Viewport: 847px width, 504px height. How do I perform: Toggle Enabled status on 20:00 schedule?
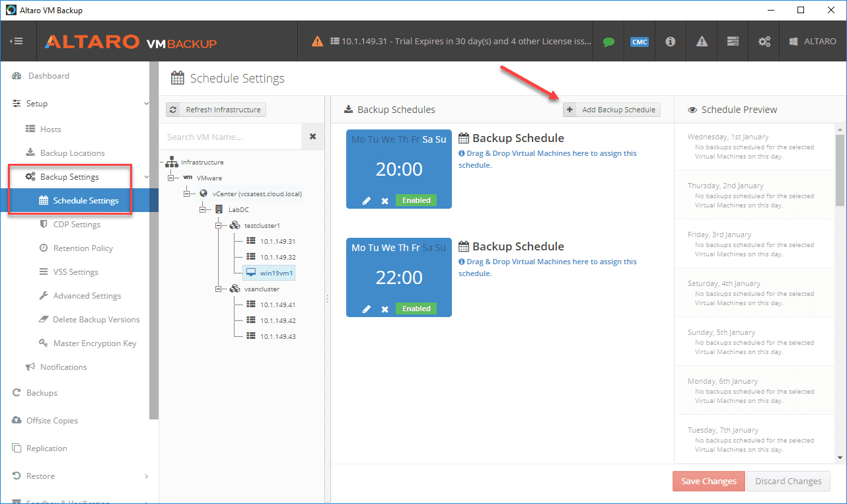point(416,200)
